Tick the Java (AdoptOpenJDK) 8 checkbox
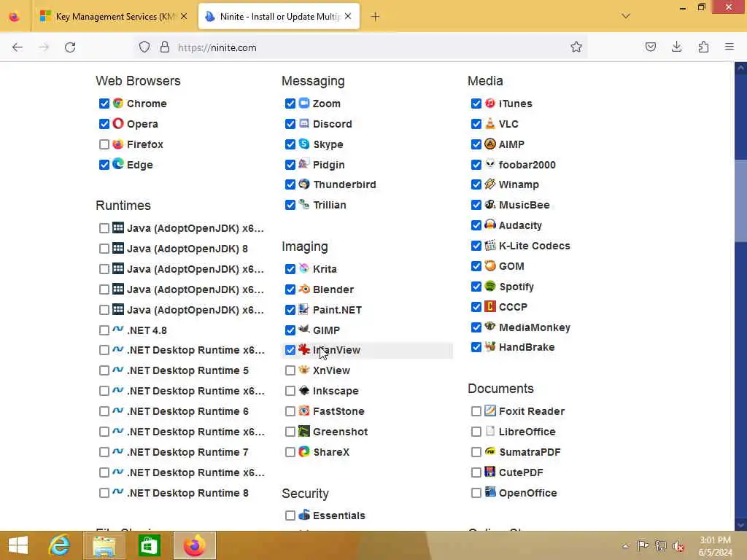 tap(104, 249)
